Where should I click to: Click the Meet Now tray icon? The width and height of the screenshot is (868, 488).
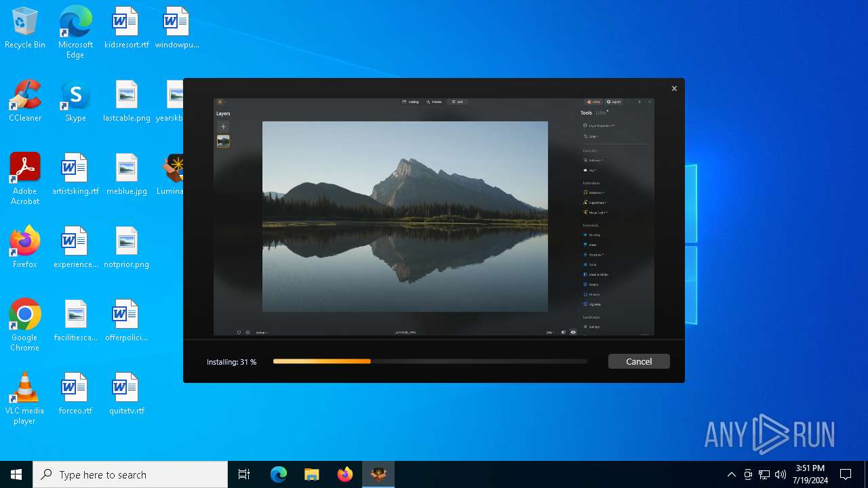[x=748, y=474]
